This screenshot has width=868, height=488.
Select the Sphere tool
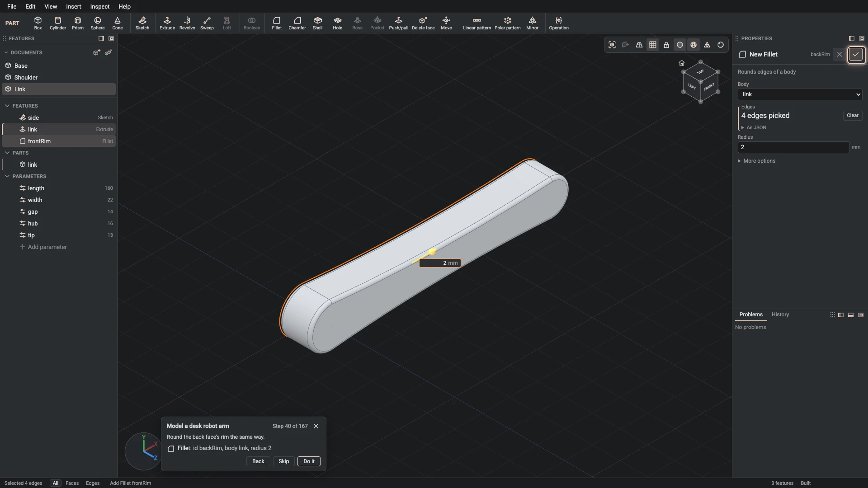(98, 23)
